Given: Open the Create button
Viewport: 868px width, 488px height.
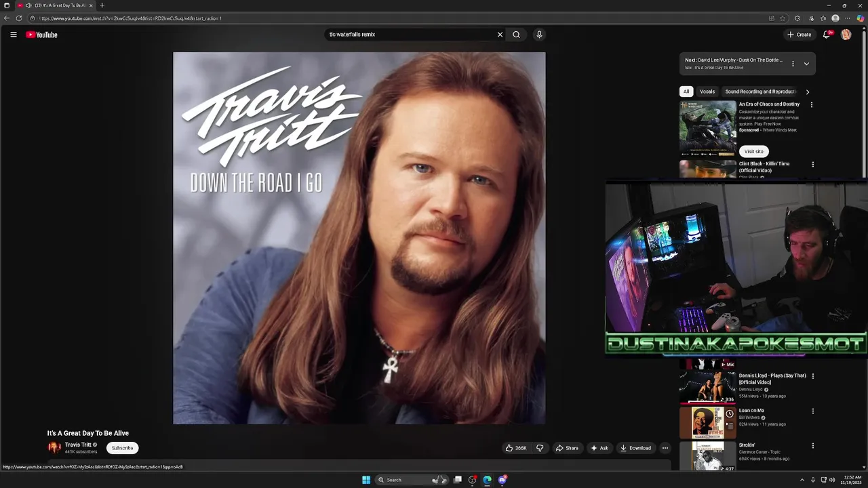Looking at the screenshot, I should tap(800, 35).
